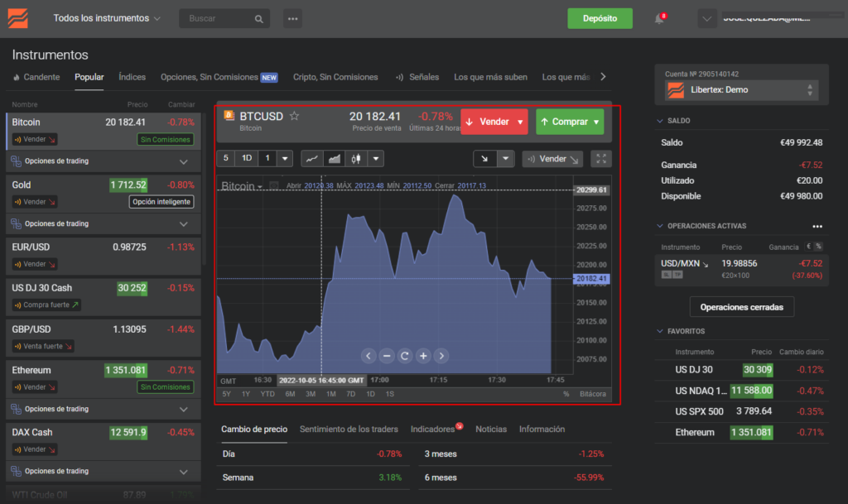Open the Señales tab
Image resolution: width=848 pixels, height=504 pixels.
tap(417, 77)
